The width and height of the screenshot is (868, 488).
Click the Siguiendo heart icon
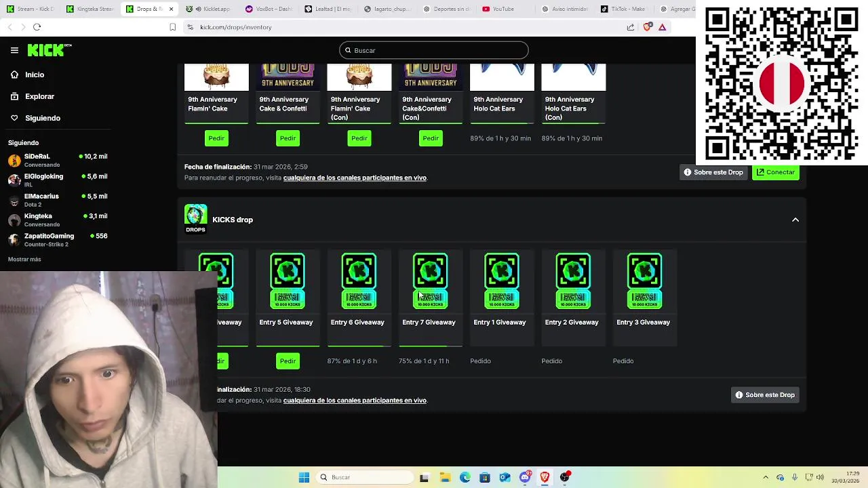(x=14, y=118)
